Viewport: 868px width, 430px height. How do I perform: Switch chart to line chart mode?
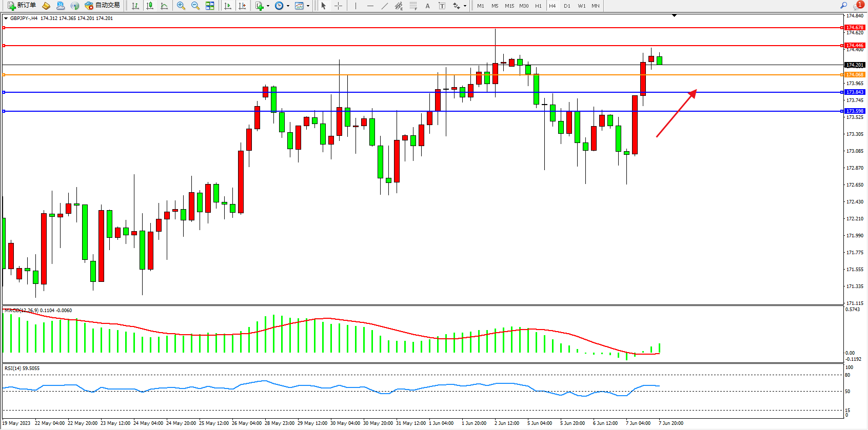point(164,6)
